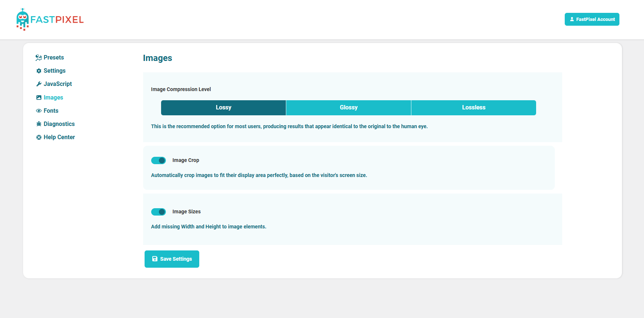644x318 pixels.
Task: Click the Images picture icon
Action: 39,98
